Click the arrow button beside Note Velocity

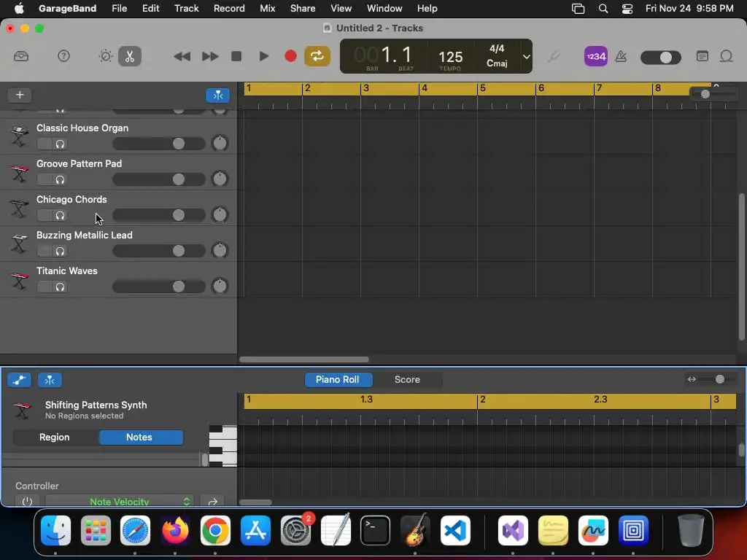click(212, 502)
